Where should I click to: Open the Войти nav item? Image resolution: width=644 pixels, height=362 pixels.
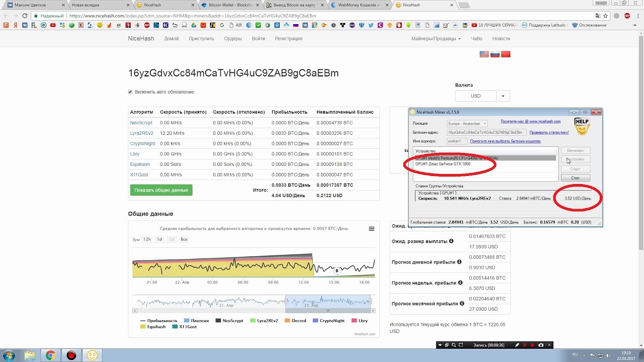click(258, 39)
